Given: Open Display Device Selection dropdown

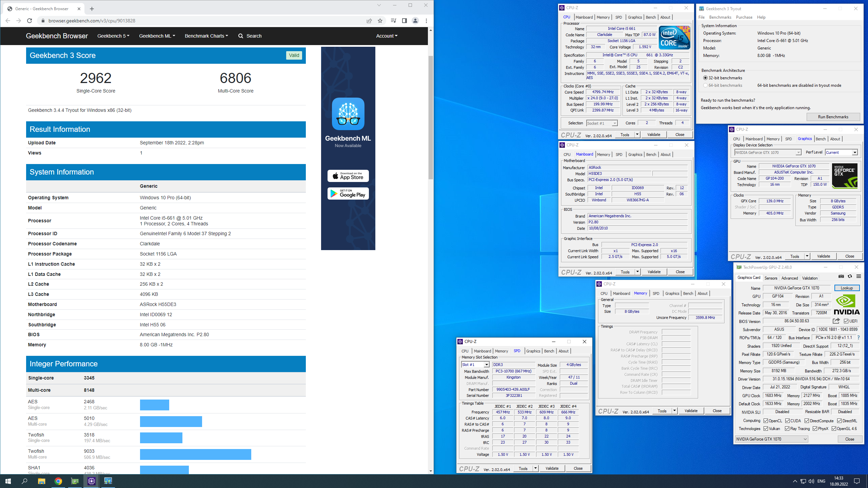Looking at the screenshot, I should coord(768,152).
